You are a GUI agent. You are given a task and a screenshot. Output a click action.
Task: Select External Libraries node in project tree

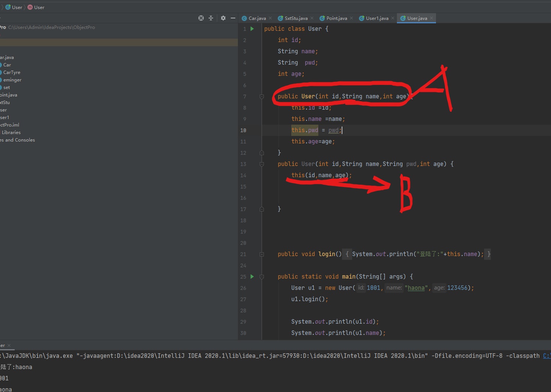pyautogui.click(x=11, y=133)
